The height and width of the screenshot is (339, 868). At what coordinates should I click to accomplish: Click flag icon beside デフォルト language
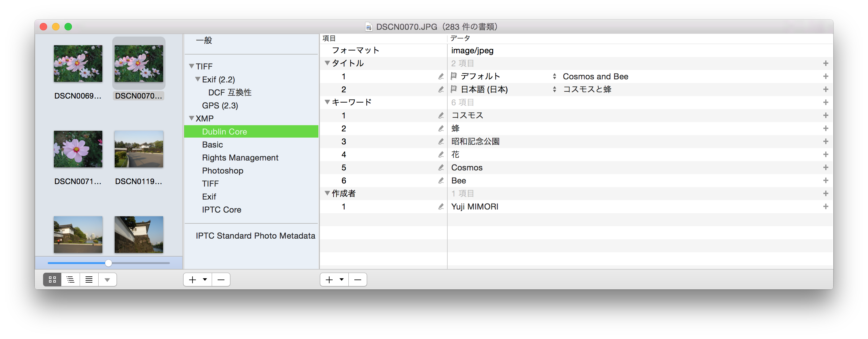(454, 76)
